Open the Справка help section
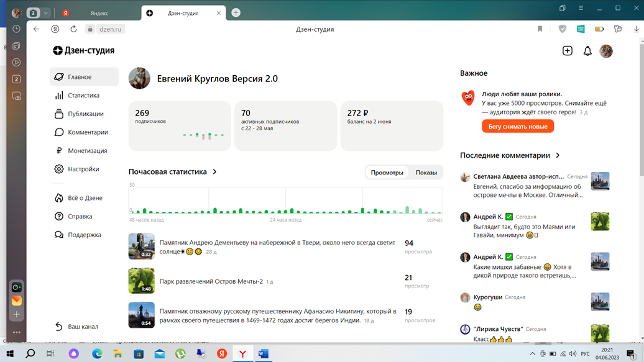 pos(79,216)
